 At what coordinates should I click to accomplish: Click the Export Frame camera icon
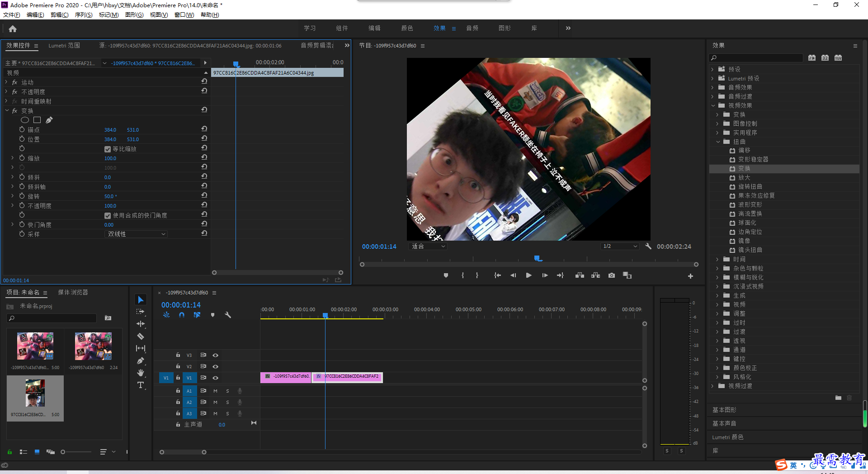(612, 275)
